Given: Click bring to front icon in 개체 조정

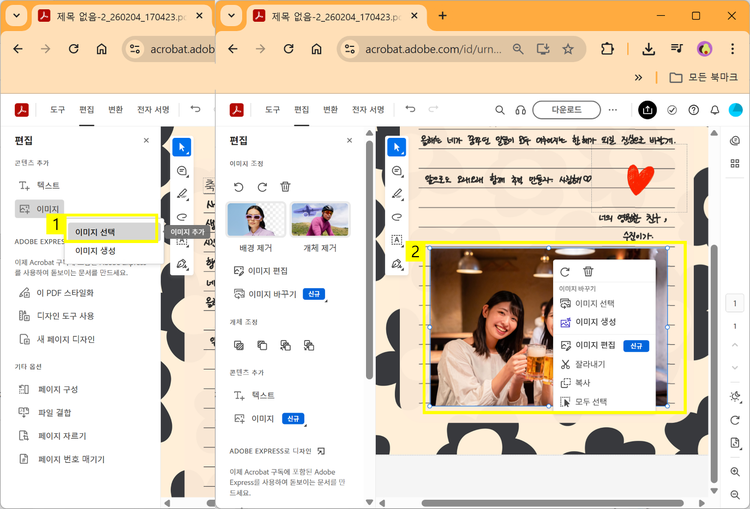Looking at the screenshot, I should tap(239, 345).
